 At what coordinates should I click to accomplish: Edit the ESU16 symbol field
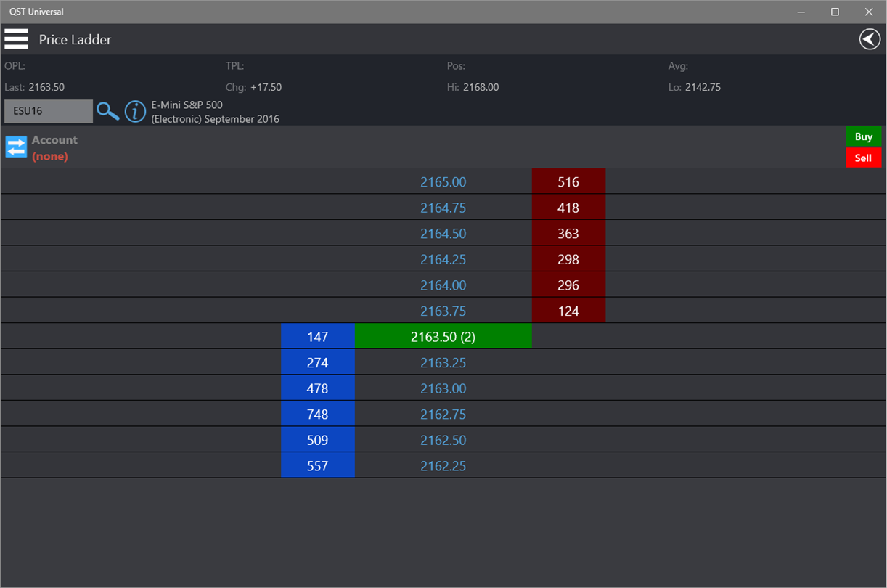pyautogui.click(x=49, y=112)
